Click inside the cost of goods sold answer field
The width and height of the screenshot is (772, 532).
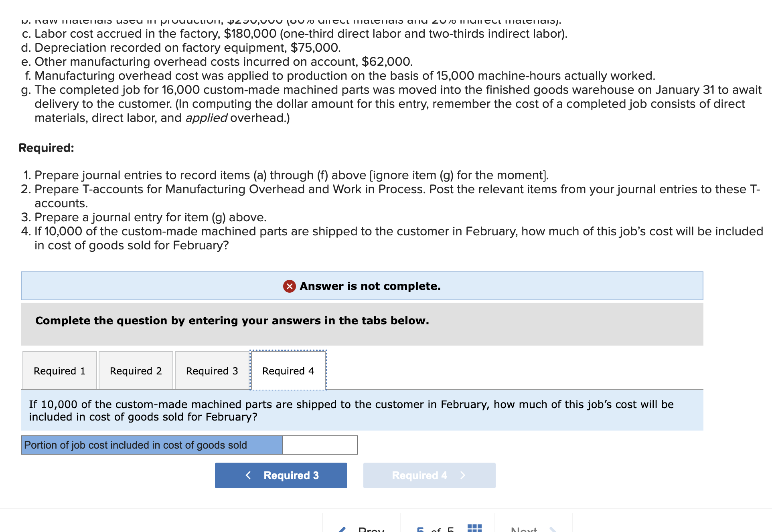pyautogui.click(x=320, y=445)
